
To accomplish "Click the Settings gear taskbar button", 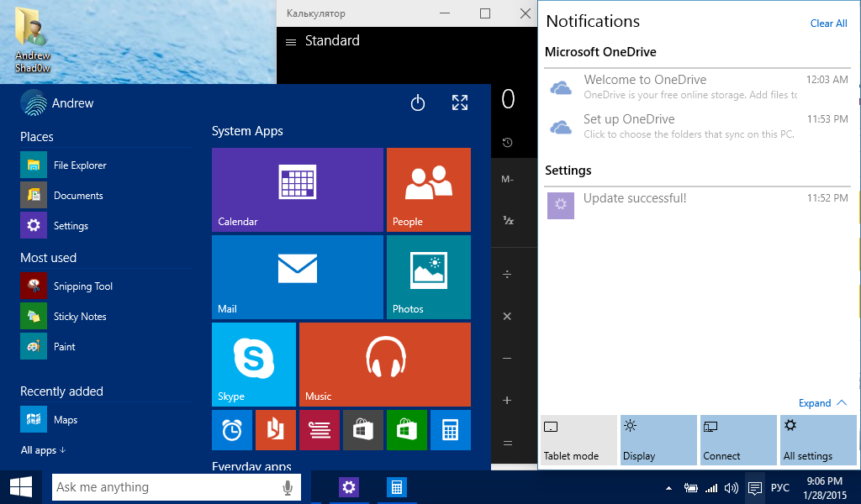I will [x=349, y=487].
